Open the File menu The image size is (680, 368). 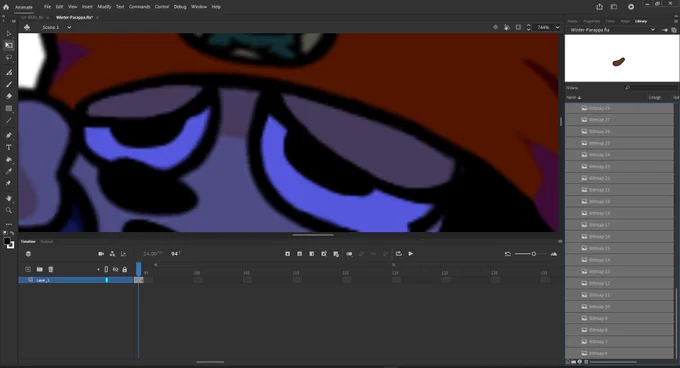click(x=47, y=7)
